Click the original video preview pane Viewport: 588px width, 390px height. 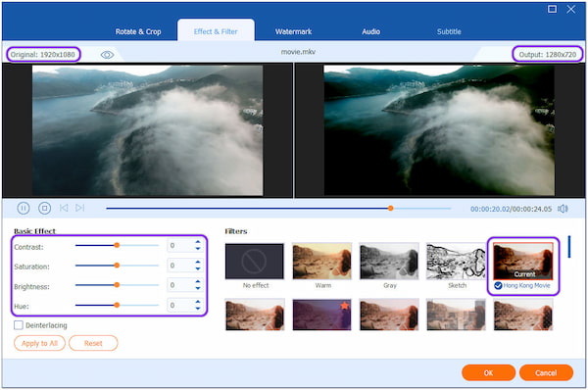click(147, 130)
